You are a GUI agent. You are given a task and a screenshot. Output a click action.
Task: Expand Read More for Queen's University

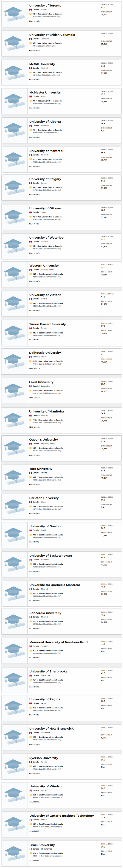pos(35,455)
